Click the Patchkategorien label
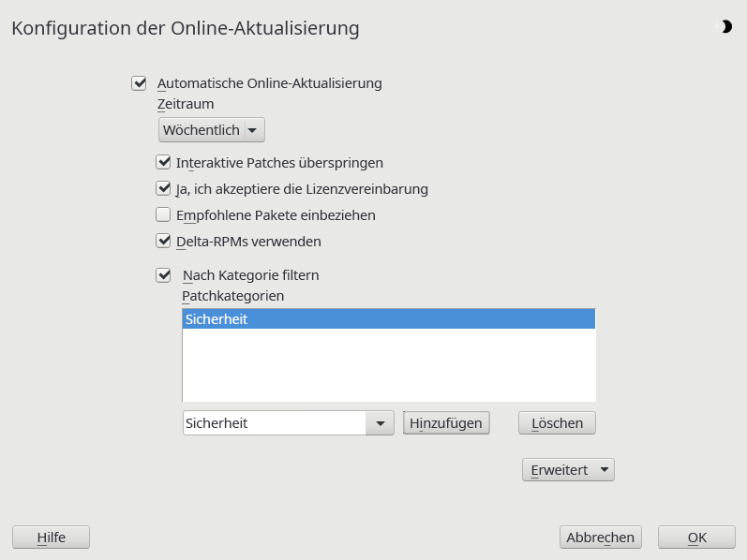 click(x=233, y=296)
